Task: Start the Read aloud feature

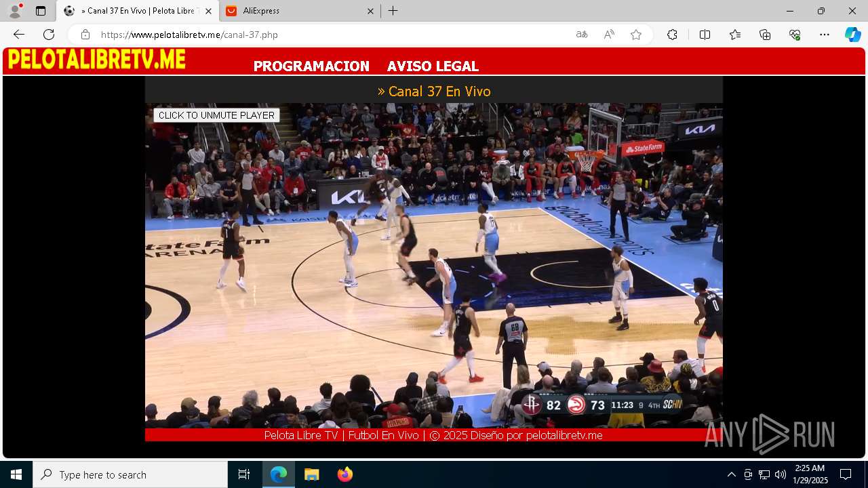Action: (x=609, y=35)
